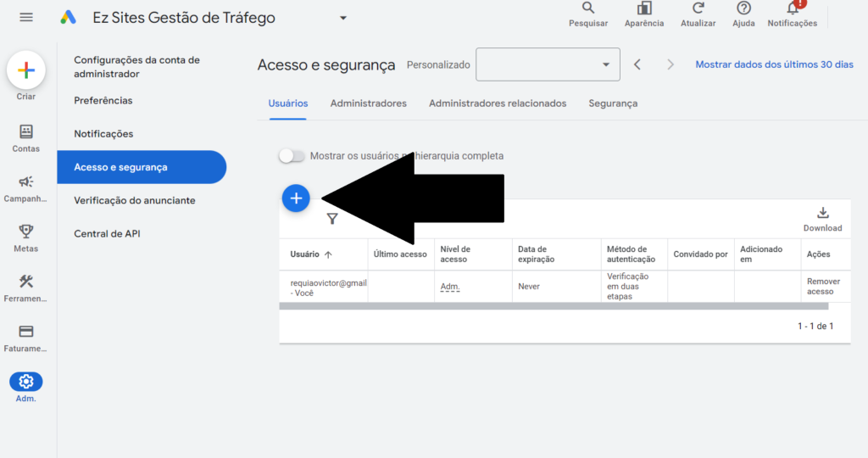Switch to the Segurança tab

(613, 103)
